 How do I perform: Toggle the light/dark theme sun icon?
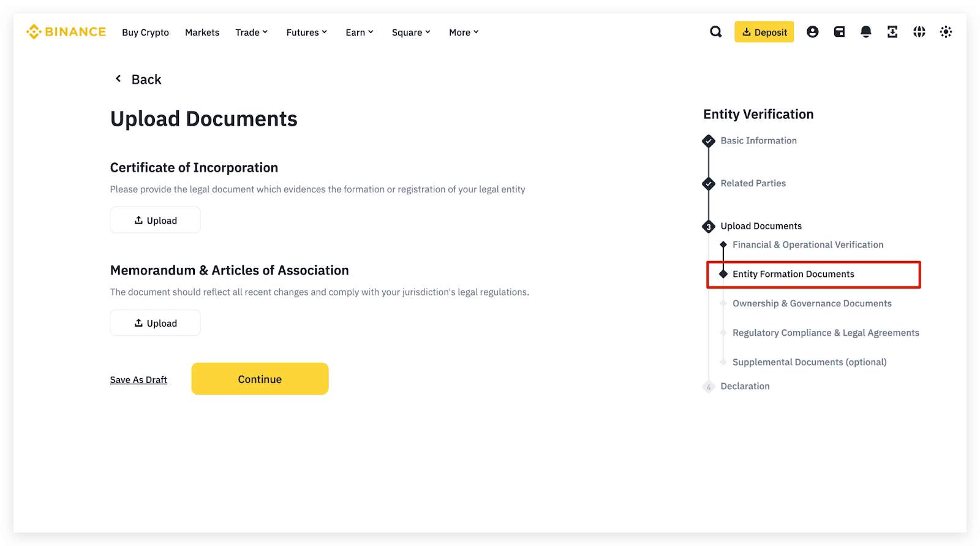946,32
